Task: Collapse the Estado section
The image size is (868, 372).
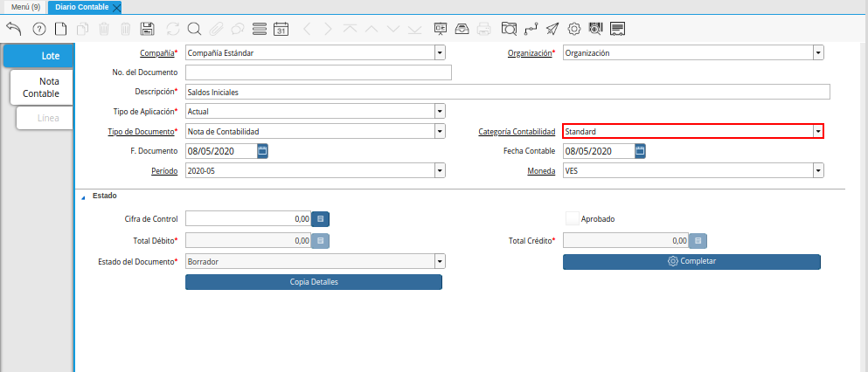Action: click(84, 196)
